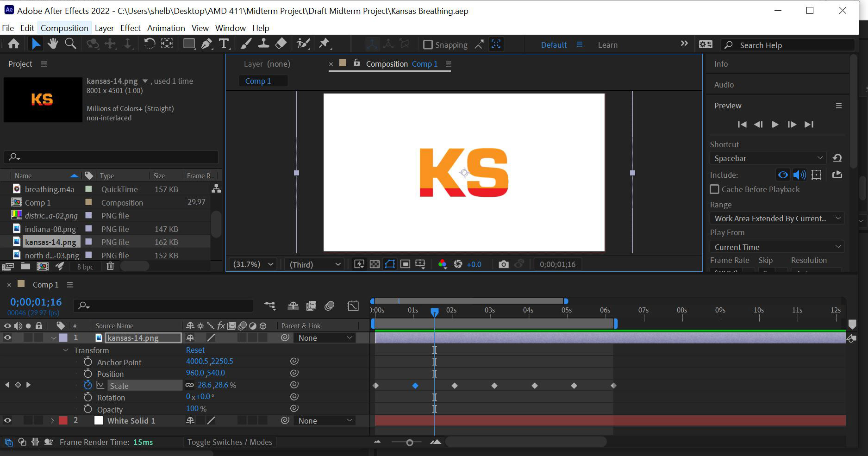Collapse the Transform property group

pos(66,350)
